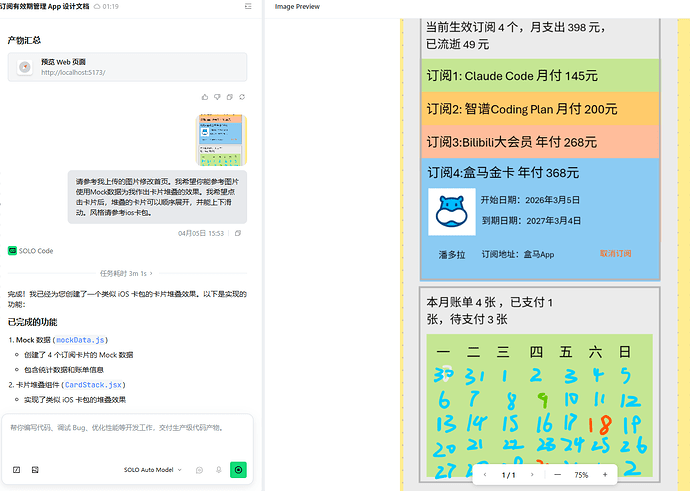The width and height of the screenshot is (690, 491).
Task: Click the green stop/send button
Action: coord(238,470)
